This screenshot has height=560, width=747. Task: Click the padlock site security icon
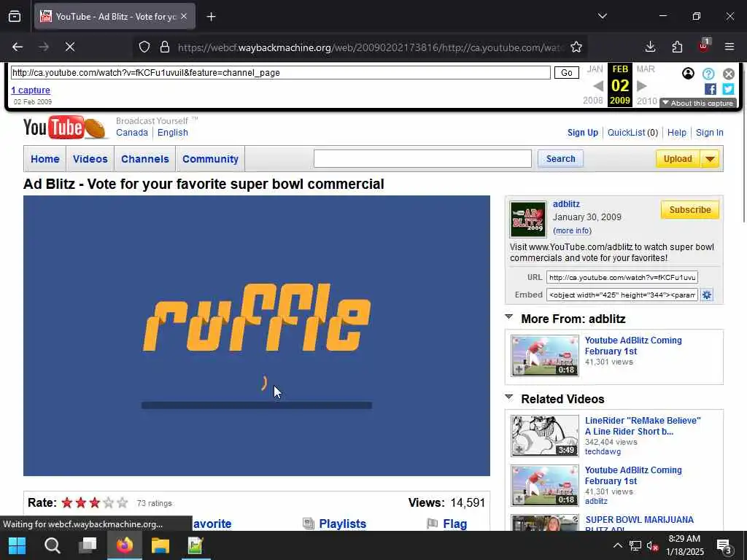[x=165, y=47]
